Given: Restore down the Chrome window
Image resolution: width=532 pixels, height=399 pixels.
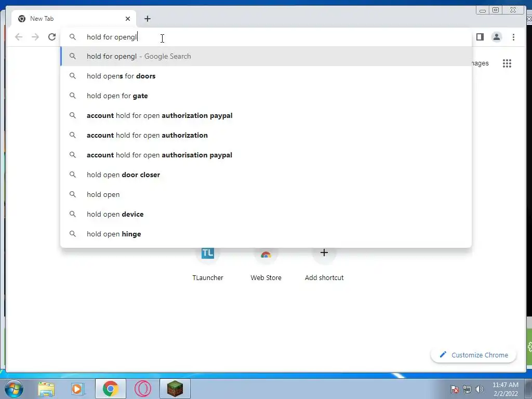Looking at the screenshot, I should (496, 10).
